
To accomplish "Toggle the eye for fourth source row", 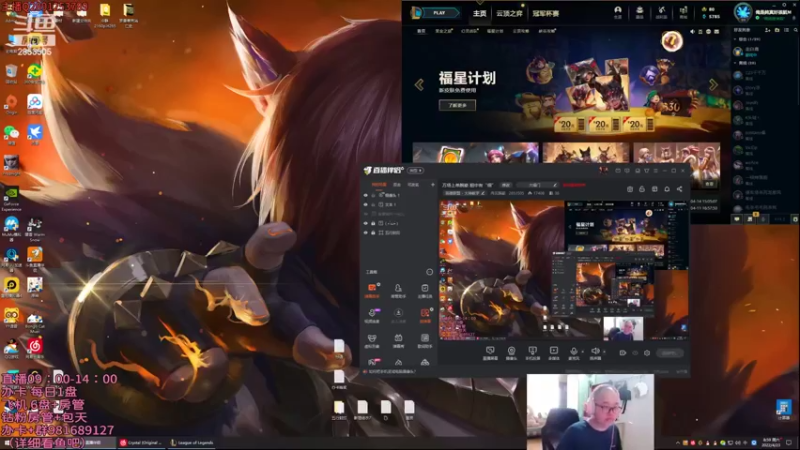I will tap(365, 223).
